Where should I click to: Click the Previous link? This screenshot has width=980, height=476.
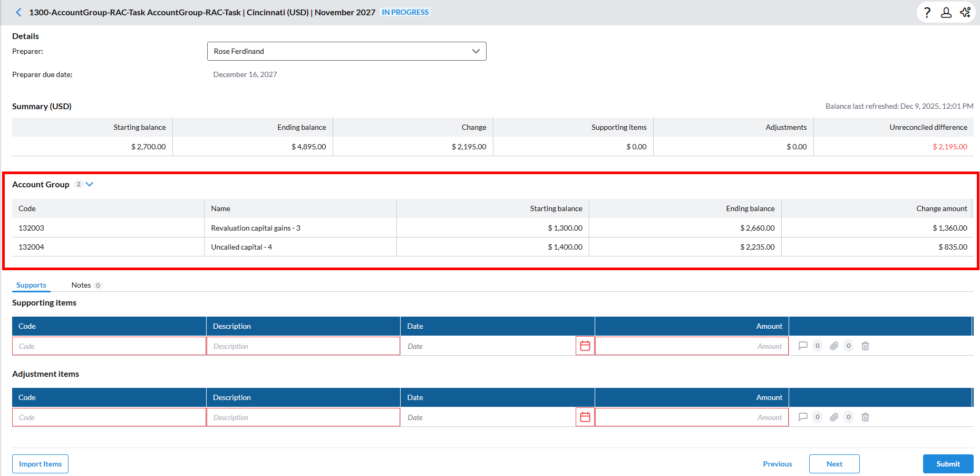pos(777,464)
